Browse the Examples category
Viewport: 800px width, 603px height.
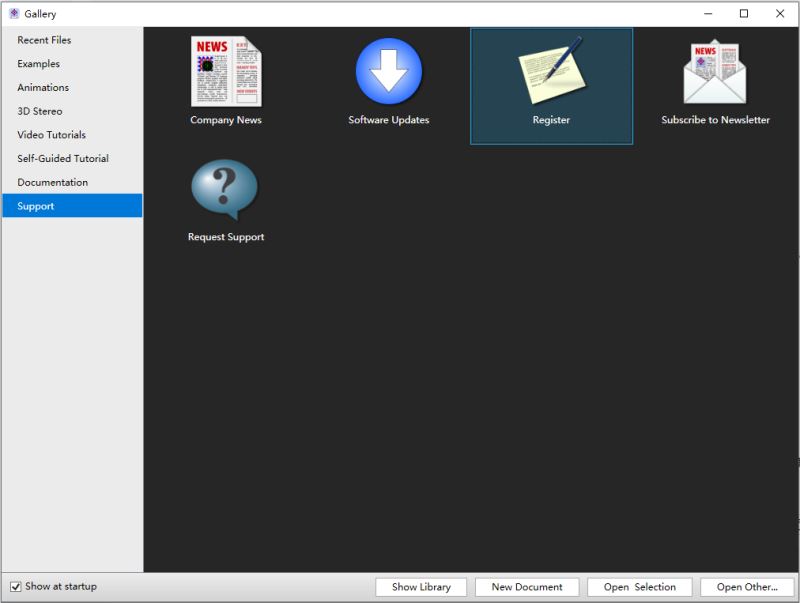[x=36, y=65]
